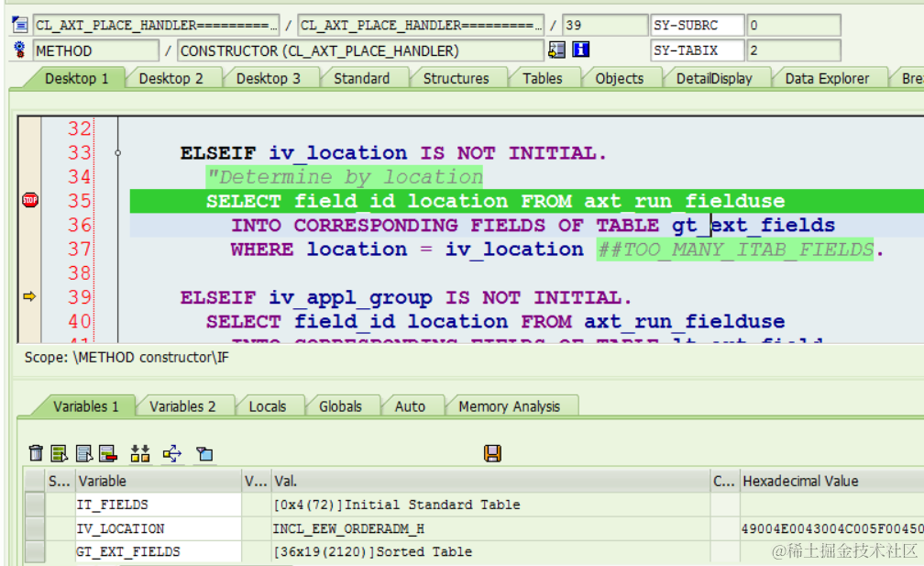Click the SY-SUBRC field
The width and height of the screenshot is (924, 566).
[697, 25]
